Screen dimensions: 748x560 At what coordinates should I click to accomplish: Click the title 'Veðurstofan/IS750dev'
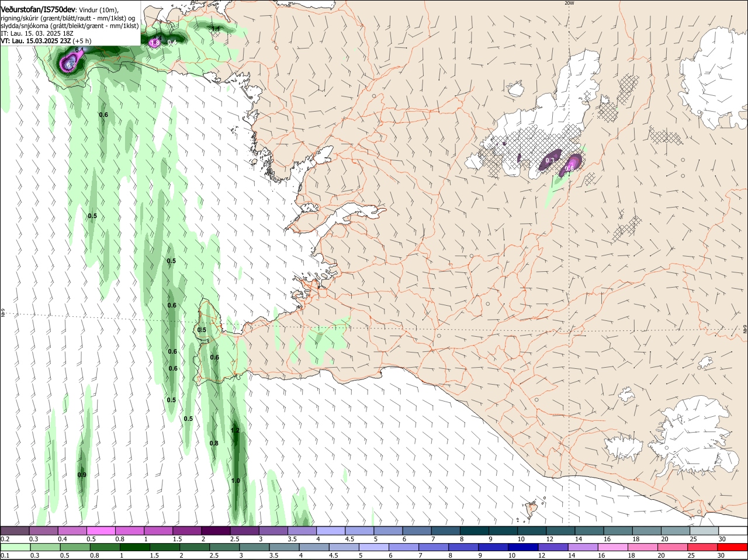tap(38, 10)
